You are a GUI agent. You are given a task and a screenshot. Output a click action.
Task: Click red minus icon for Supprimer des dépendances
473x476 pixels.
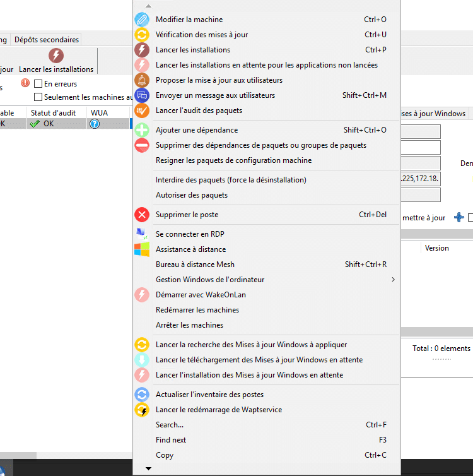coord(142,145)
